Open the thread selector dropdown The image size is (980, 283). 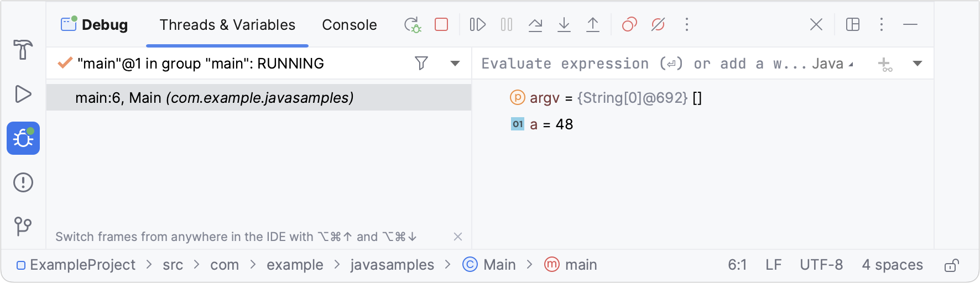pos(455,63)
